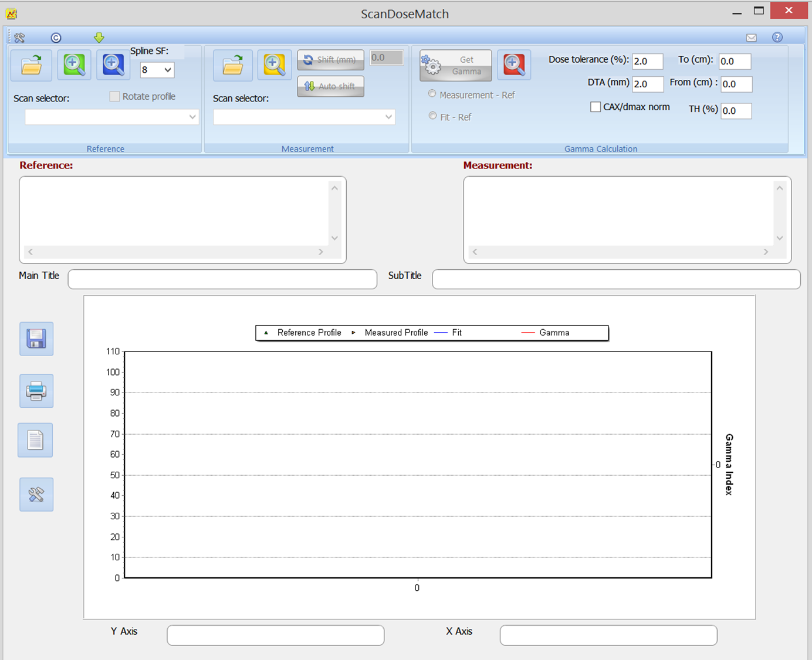Image resolution: width=812 pixels, height=660 pixels.
Task: Select the Fit - Ref radio button
Action: 432,116
